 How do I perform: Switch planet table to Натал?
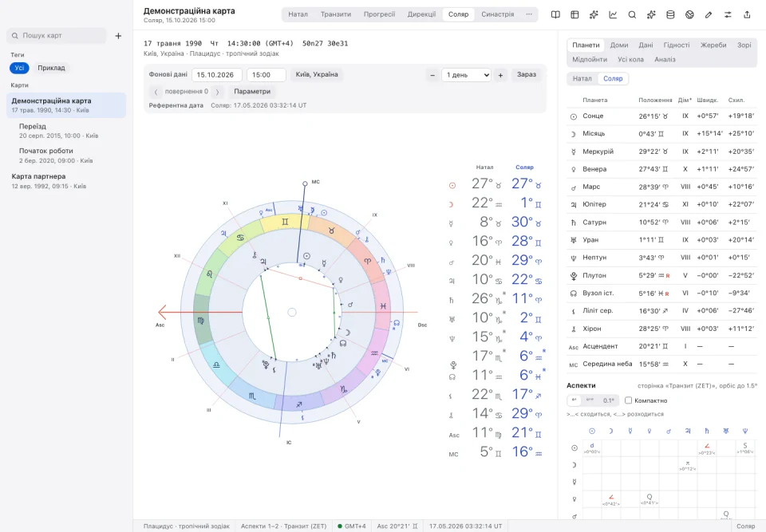[582, 79]
